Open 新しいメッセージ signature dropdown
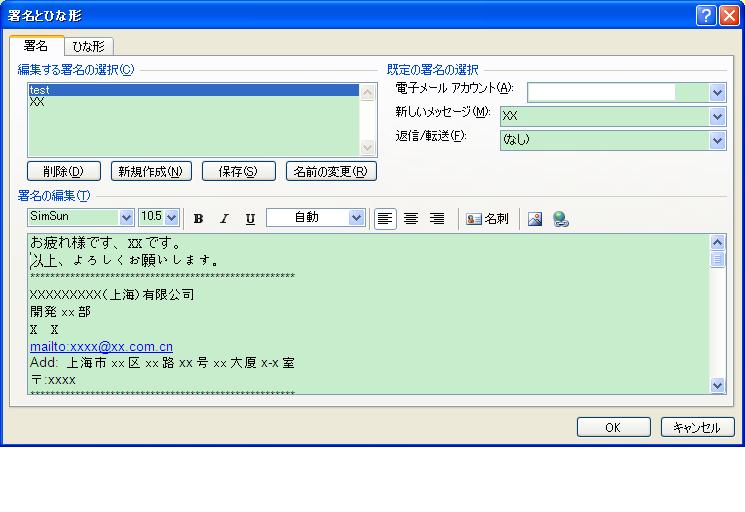 click(x=717, y=116)
